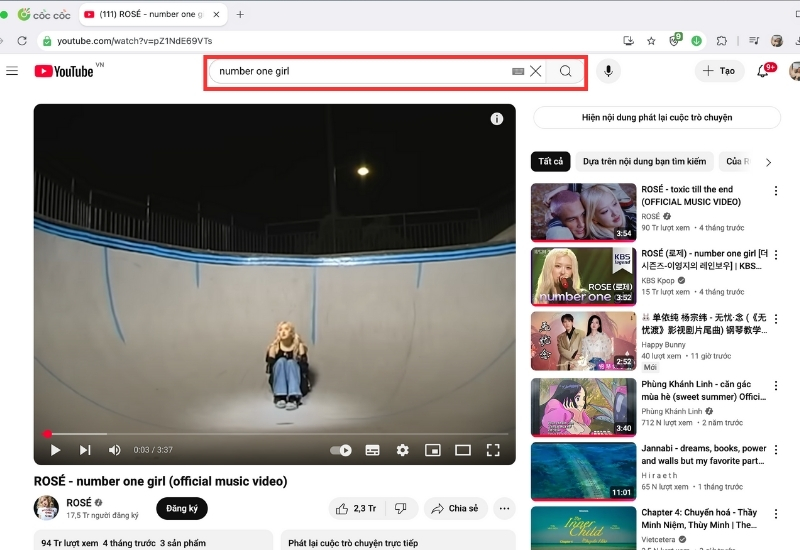800x550 pixels.
Task: Open toxic till the end video thumbnail
Action: tap(584, 212)
